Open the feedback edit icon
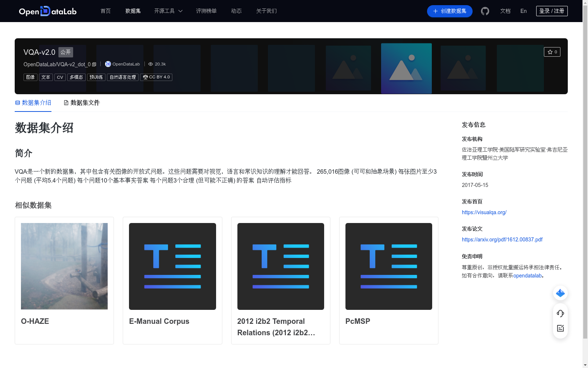588x368 pixels. (560, 328)
